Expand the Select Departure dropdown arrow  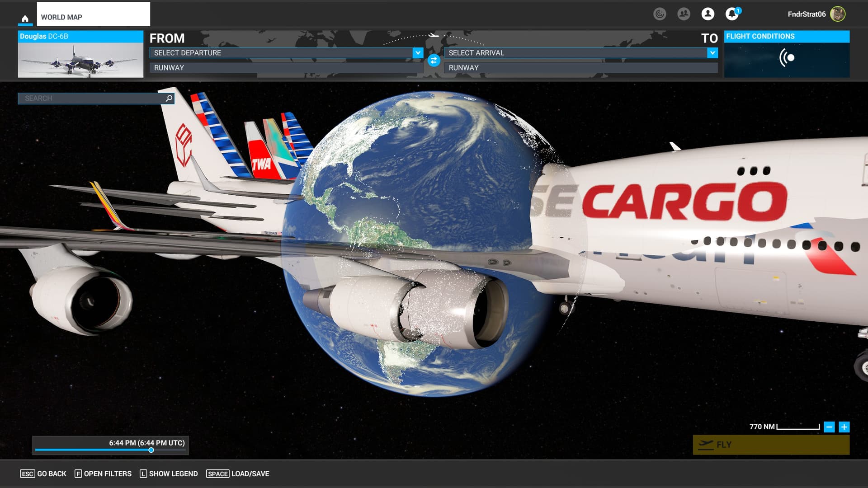[x=418, y=53]
